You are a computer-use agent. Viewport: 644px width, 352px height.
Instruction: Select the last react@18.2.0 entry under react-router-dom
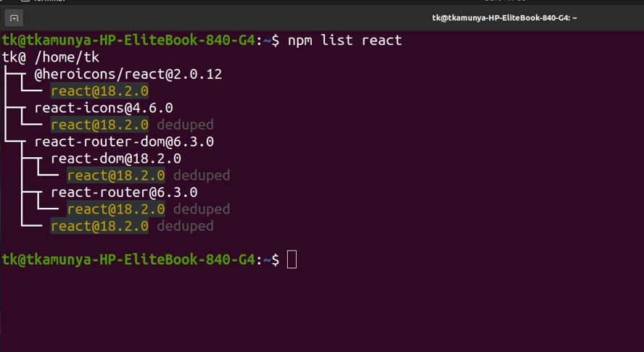99,226
